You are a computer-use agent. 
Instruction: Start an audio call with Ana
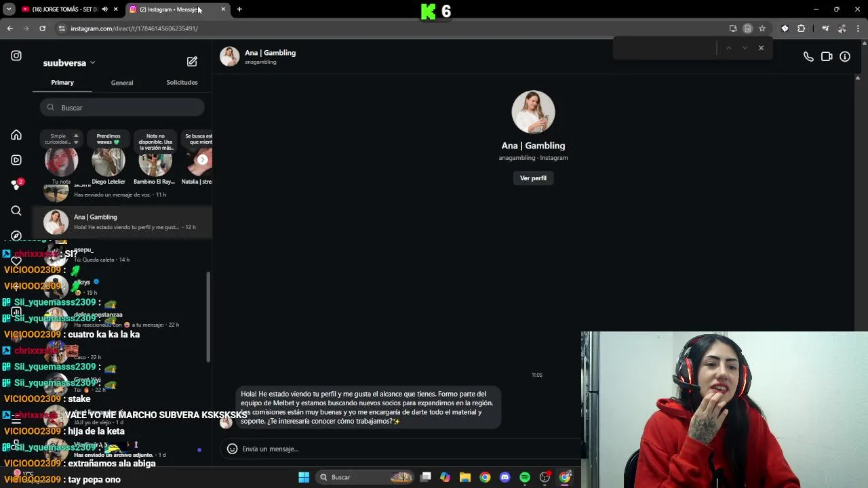point(808,57)
